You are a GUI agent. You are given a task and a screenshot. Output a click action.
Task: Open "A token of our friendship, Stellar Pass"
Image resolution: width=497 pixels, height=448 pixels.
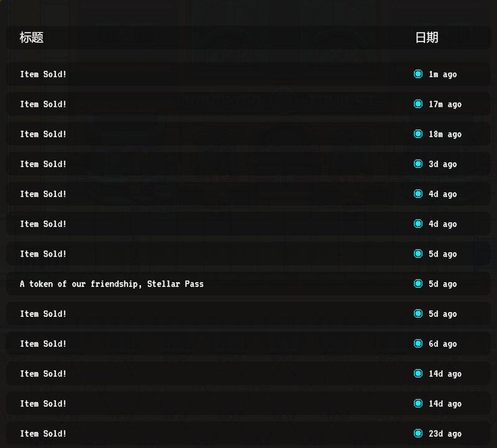coord(112,284)
